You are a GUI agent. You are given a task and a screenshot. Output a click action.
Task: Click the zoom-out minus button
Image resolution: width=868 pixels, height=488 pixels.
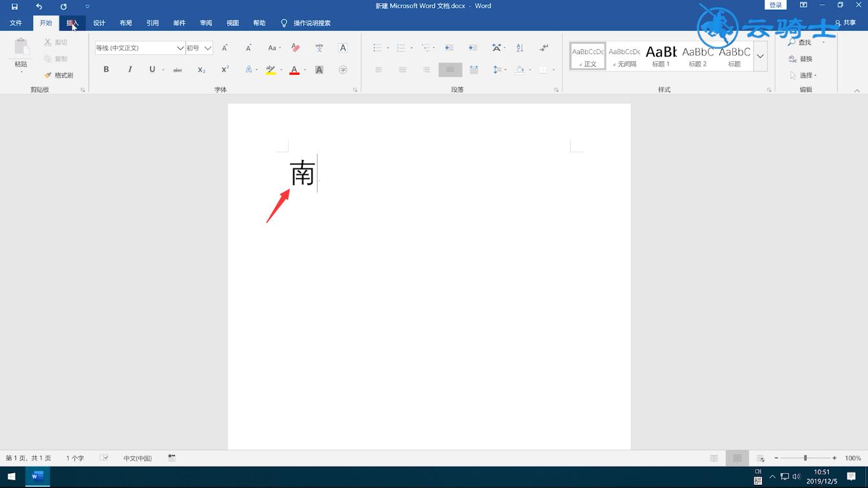(x=776, y=458)
